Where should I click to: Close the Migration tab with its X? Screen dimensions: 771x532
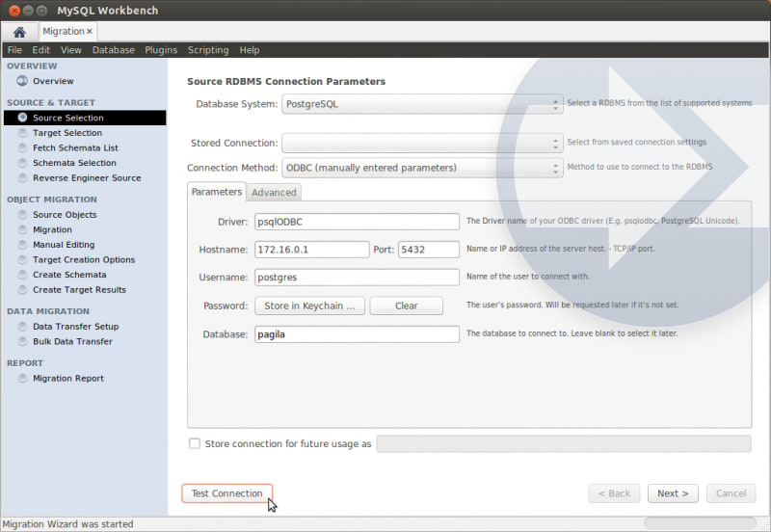coord(90,32)
